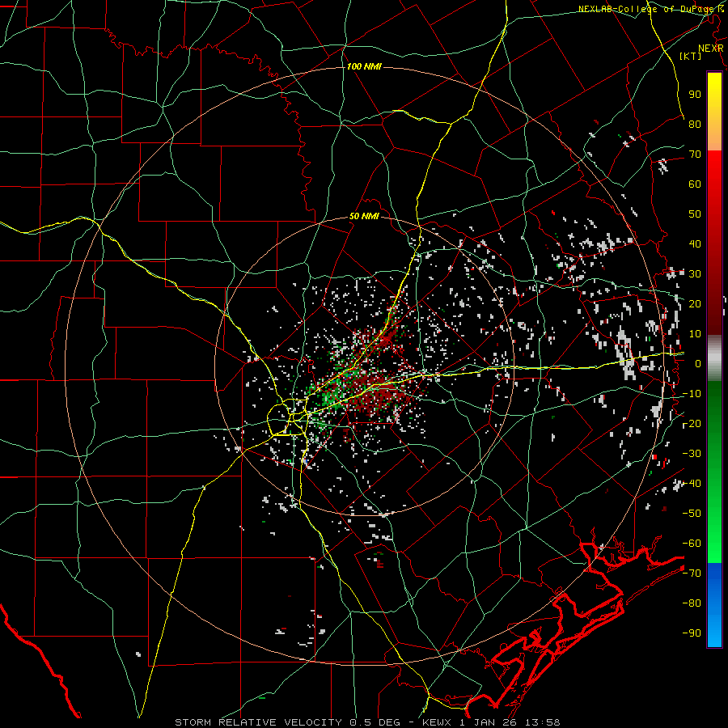Click the 20 value on velocity scale
Viewport: 728px width, 728px height.
click(x=695, y=304)
